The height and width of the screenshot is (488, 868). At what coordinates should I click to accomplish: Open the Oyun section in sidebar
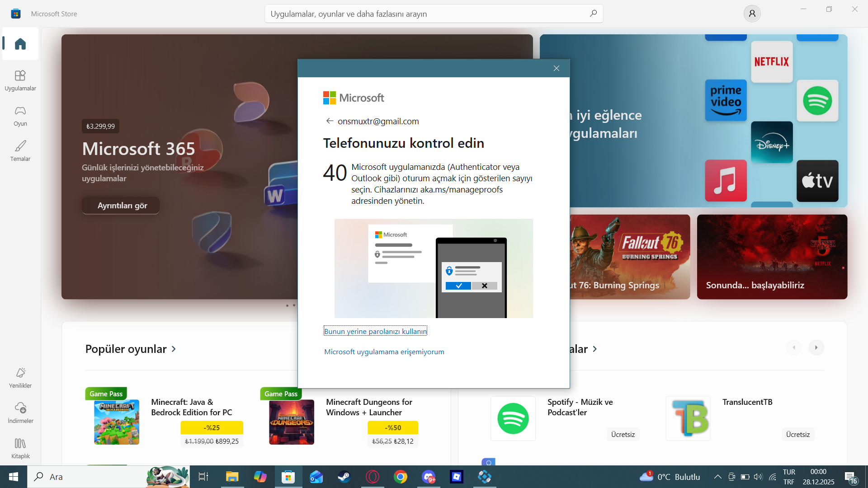(x=20, y=116)
